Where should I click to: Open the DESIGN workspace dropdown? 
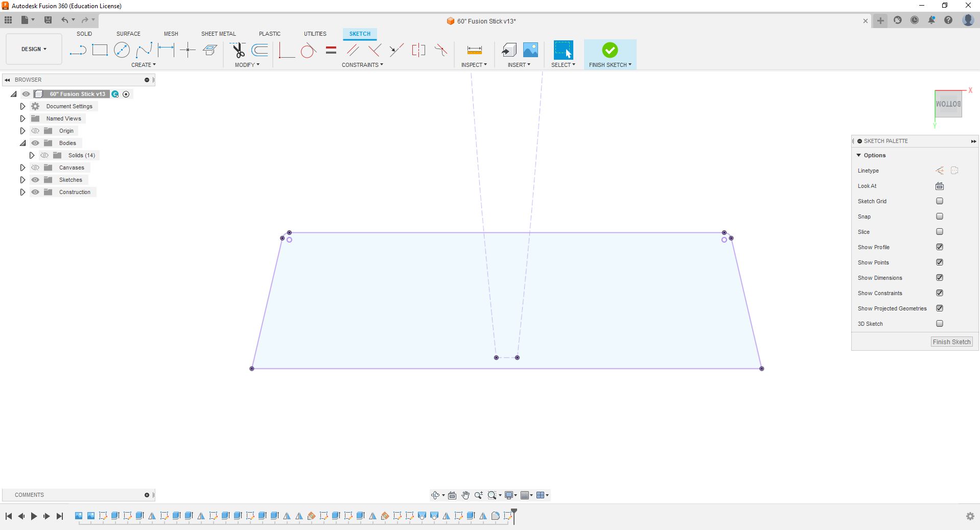click(34, 49)
